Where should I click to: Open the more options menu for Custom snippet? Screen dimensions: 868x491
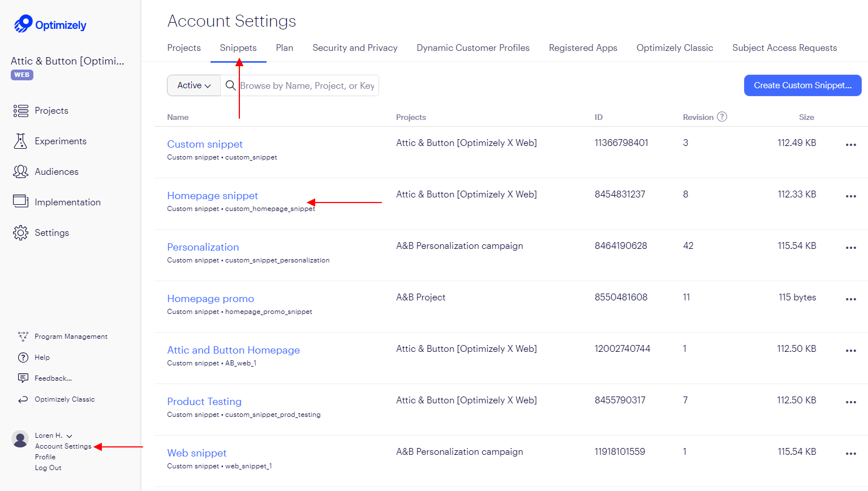(x=851, y=145)
